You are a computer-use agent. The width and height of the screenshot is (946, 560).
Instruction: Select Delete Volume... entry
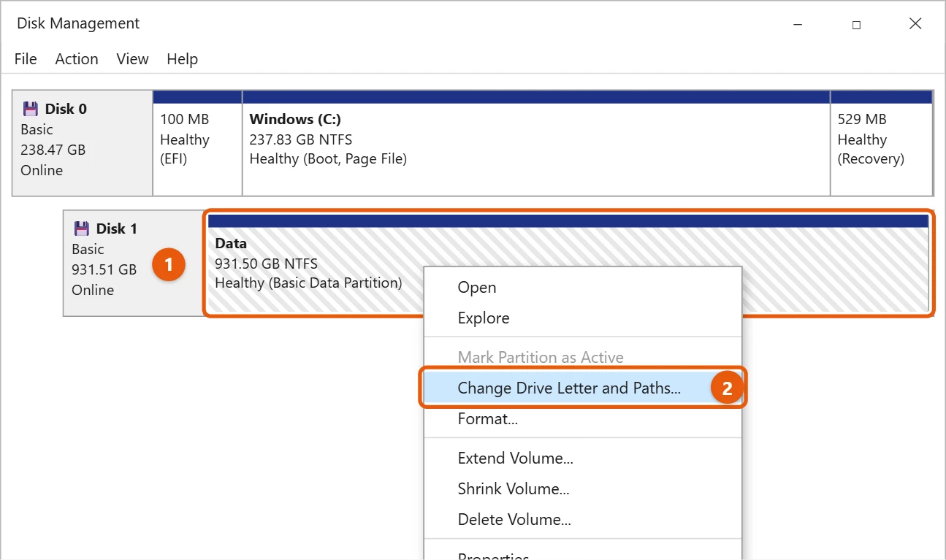coord(583,520)
